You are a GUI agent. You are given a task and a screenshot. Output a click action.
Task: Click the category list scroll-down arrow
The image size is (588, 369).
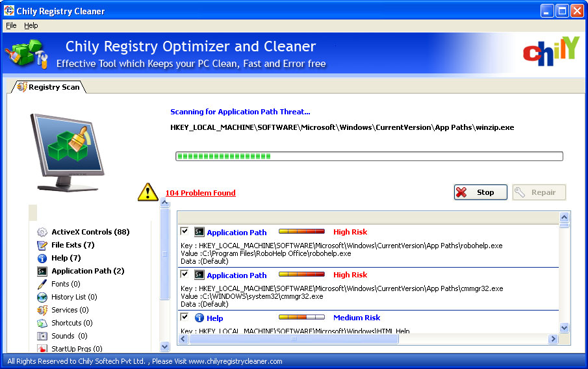coord(164,346)
